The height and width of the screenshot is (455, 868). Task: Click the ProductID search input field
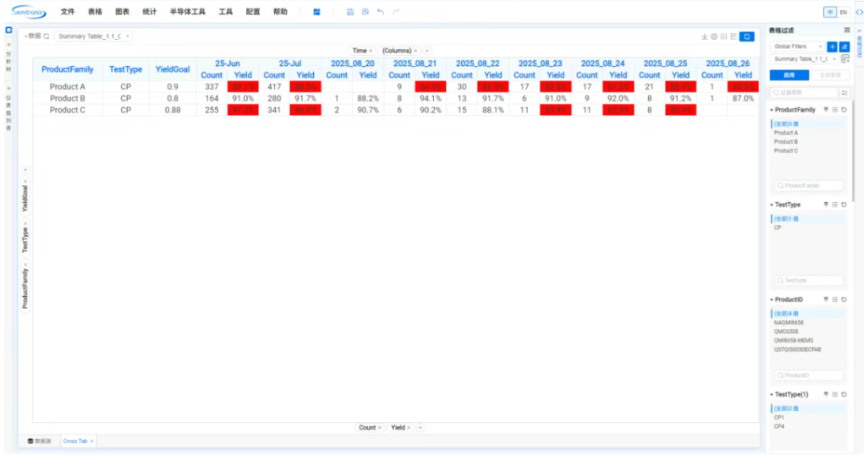coord(808,375)
